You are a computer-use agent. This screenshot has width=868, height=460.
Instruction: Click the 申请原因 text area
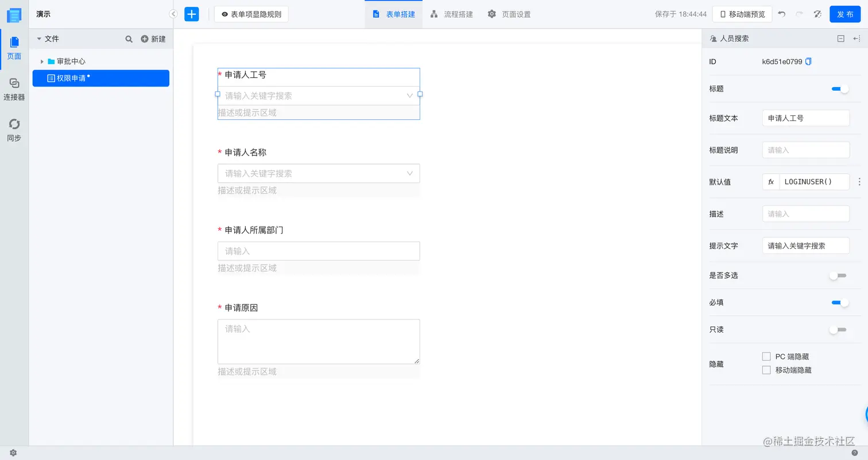coord(319,341)
